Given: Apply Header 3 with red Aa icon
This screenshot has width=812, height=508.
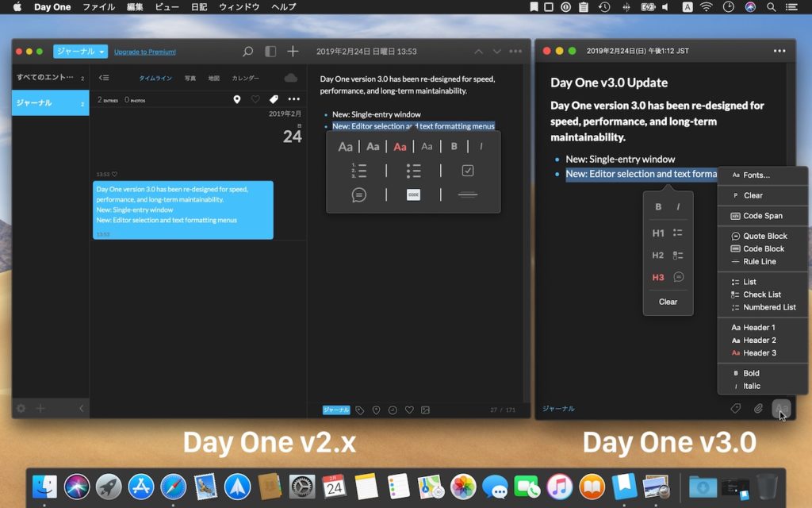Looking at the screenshot, I should (400, 147).
